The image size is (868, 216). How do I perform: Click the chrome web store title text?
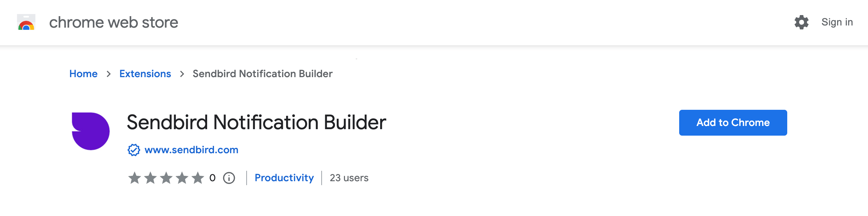pyautogui.click(x=113, y=22)
